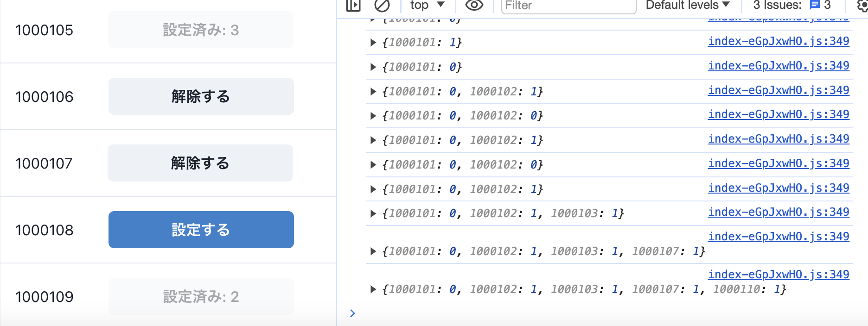The image size is (868, 326).
Task: Click the blue 設定する button for 1000108
Action: tap(201, 230)
